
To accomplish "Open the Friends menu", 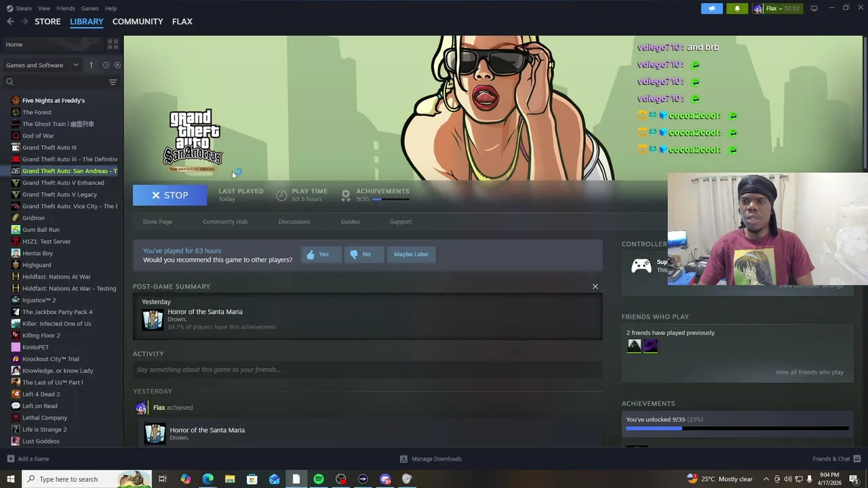I will click(x=66, y=8).
